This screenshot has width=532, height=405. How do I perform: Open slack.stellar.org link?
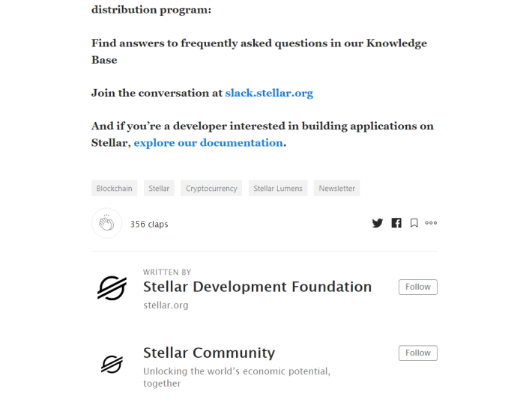click(269, 93)
